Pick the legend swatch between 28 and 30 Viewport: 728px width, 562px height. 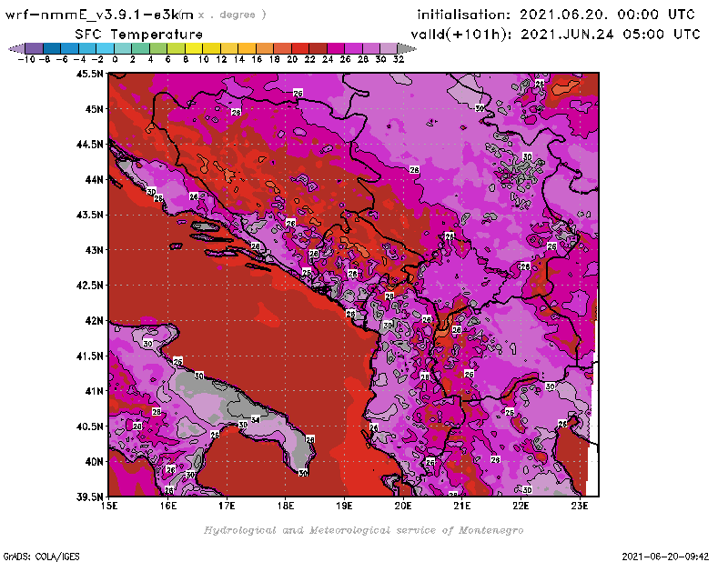click(371, 48)
